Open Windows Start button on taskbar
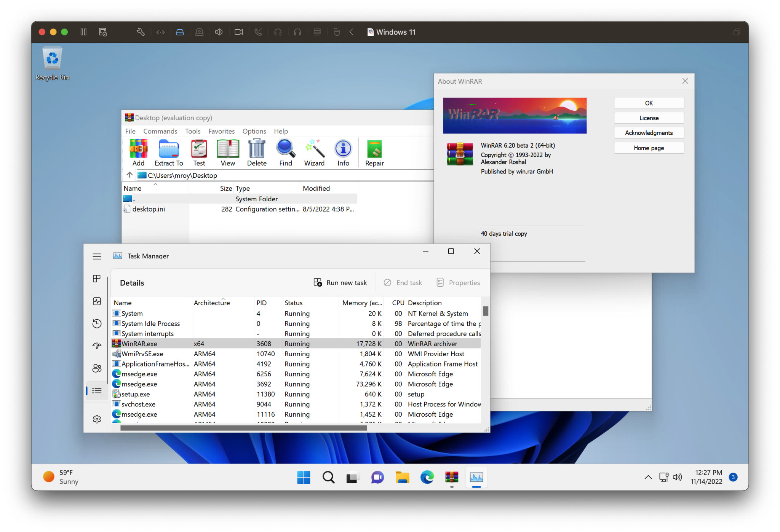The image size is (780, 532). pos(304,477)
